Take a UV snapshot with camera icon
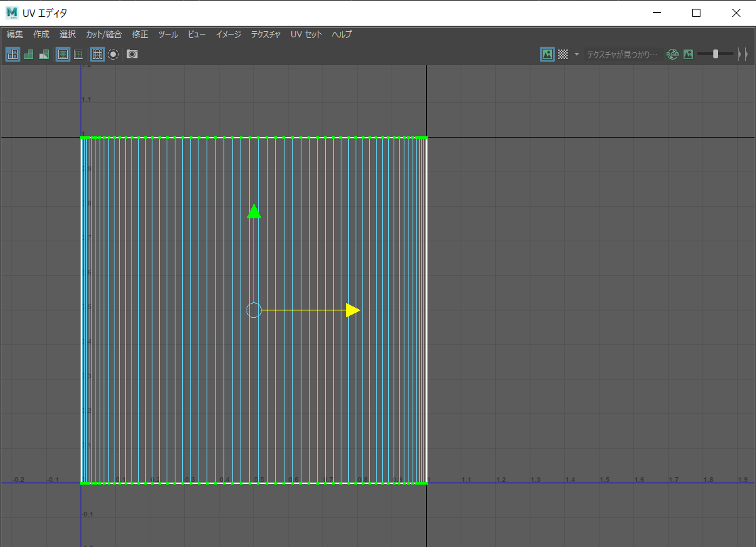The image size is (756, 547). click(x=132, y=54)
